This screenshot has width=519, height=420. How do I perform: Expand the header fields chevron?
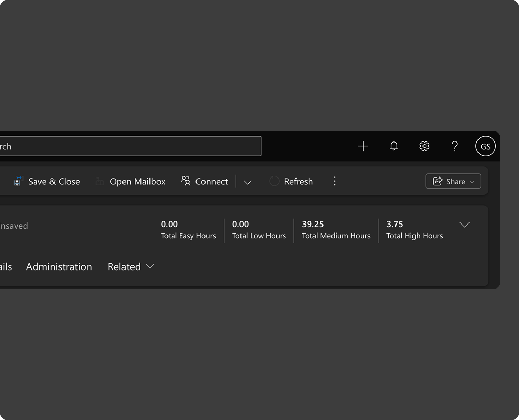[x=464, y=225]
